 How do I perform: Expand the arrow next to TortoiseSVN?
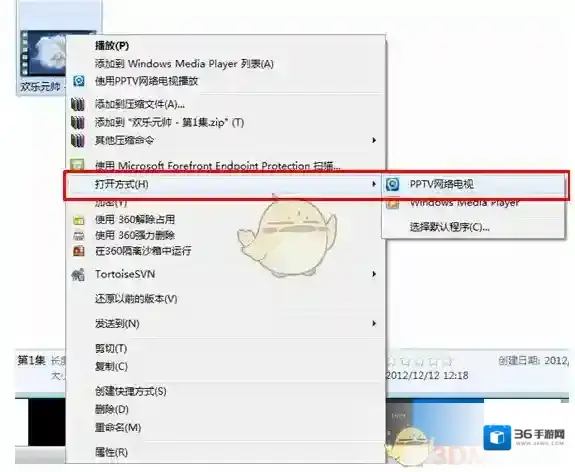374,274
